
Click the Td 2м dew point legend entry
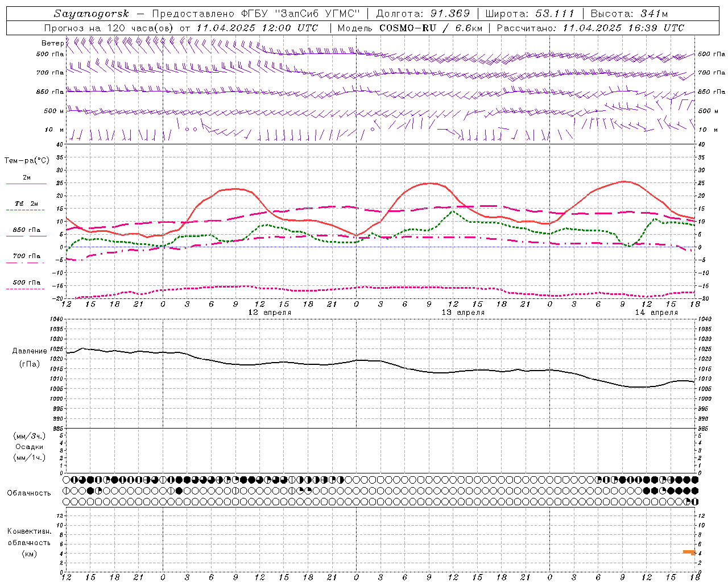[26, 203]
